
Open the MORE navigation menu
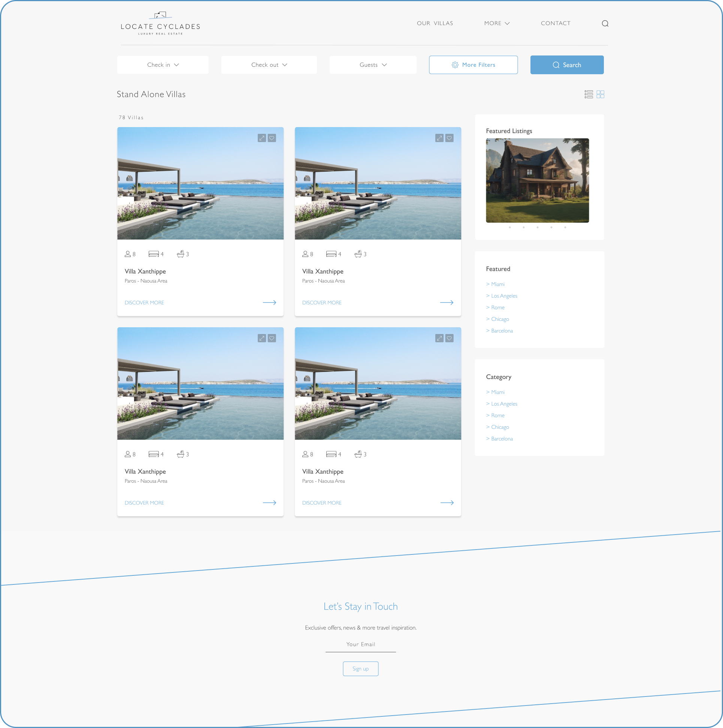point(497,23)
